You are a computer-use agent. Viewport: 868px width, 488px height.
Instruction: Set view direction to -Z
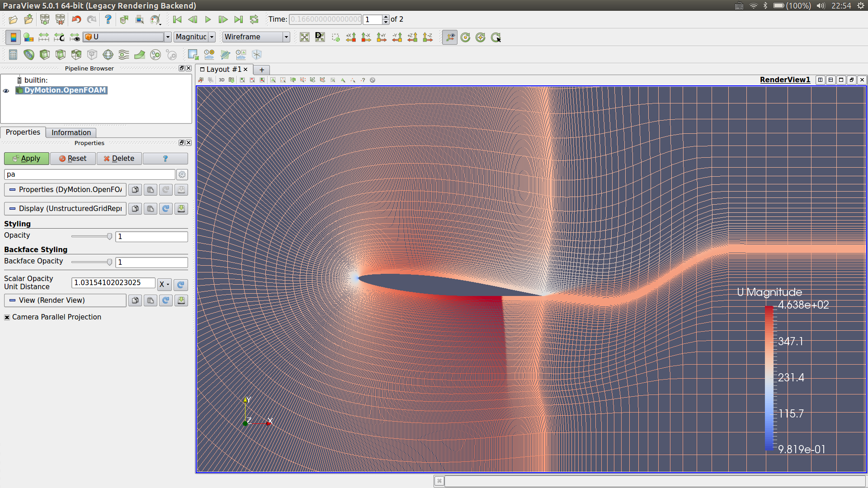coord(428,37)
